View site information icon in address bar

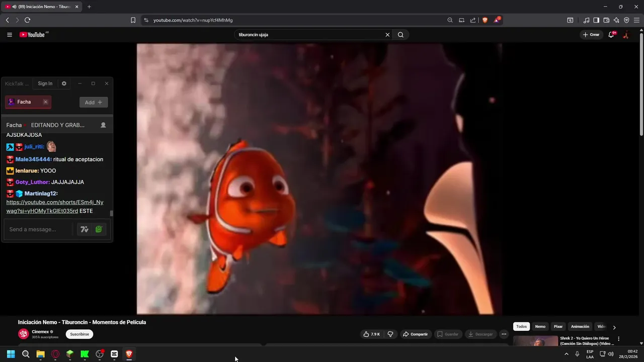tap(146, 20)
